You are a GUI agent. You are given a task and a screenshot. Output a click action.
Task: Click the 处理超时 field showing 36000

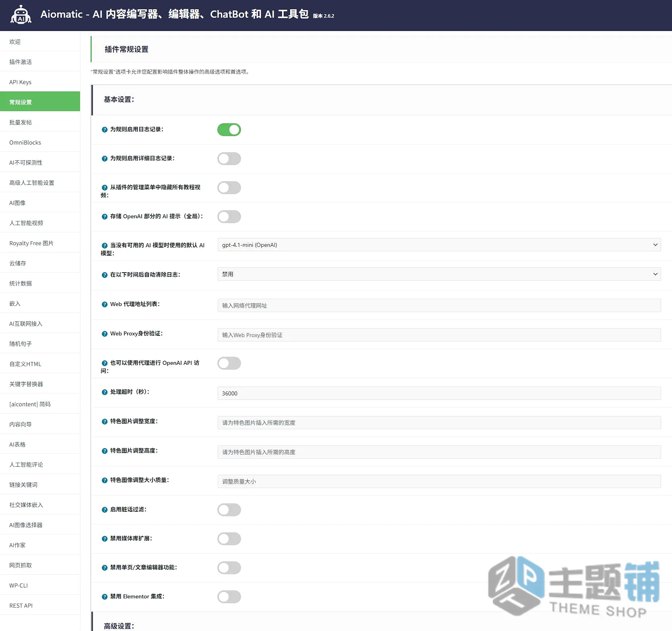[439, 393]
